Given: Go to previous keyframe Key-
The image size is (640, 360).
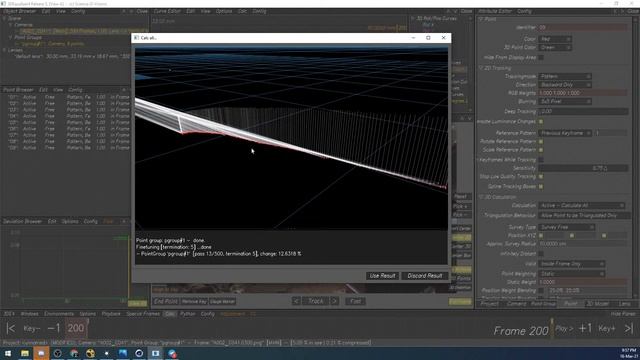Looking at the screenshot, I should [x=32, y=328].
